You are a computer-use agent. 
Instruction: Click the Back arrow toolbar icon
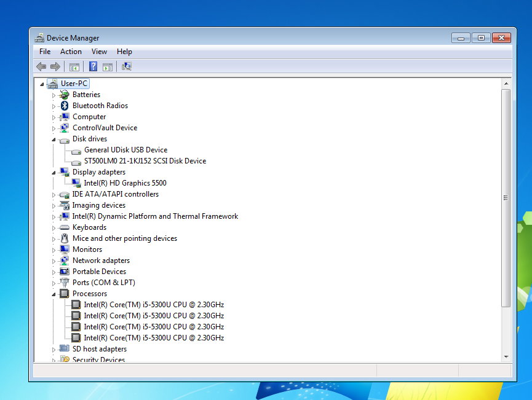pos(41,66)
